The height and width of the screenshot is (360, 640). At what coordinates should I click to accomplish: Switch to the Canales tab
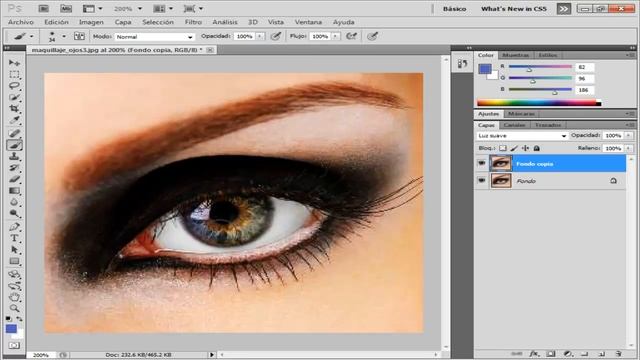pos(514,125)
